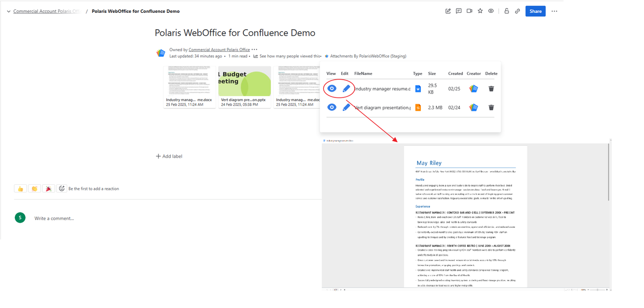Click the video camera record icon
The image size is (644, 308).
pos(470,11)
